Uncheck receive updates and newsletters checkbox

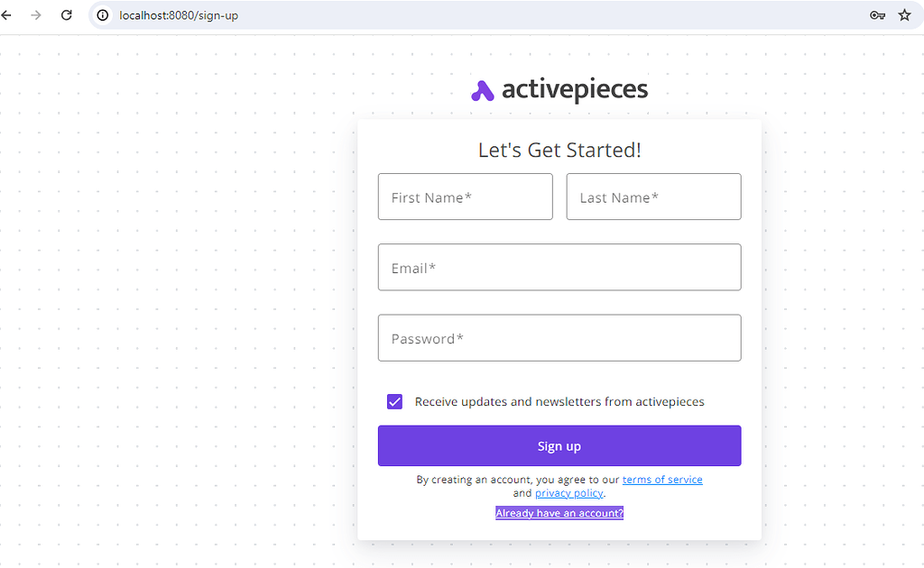click(x=394, y=401)
